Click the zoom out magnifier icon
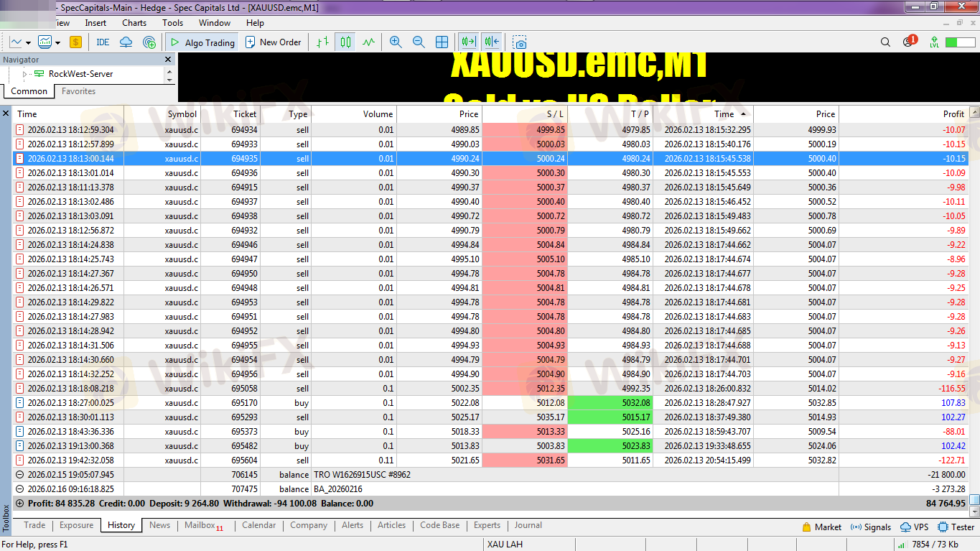 (x=419, y=42)
